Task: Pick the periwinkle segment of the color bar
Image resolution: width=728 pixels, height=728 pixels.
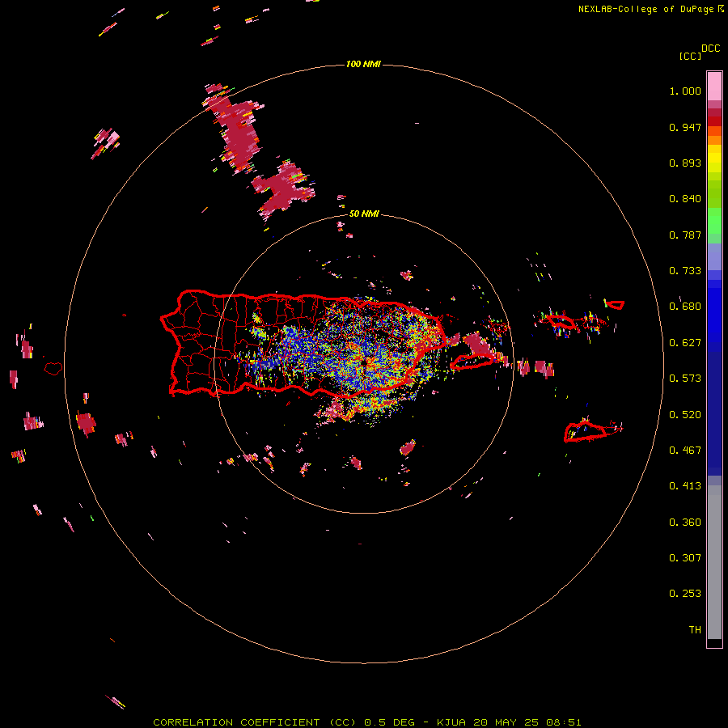Action: click(x=714, y=256)
